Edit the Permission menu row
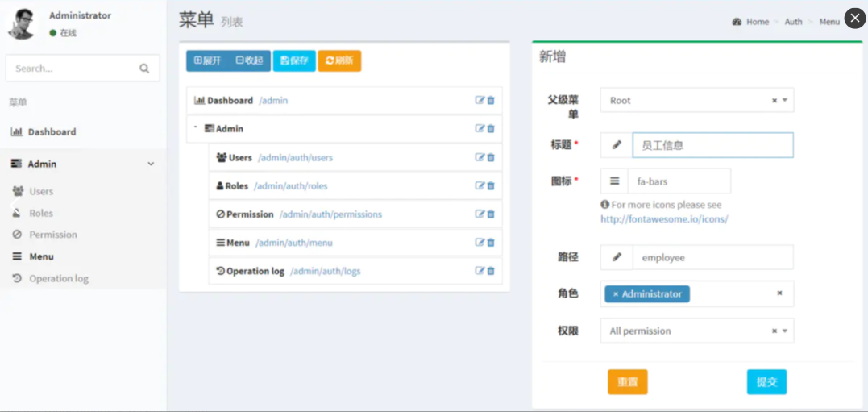 coord(480,214)
